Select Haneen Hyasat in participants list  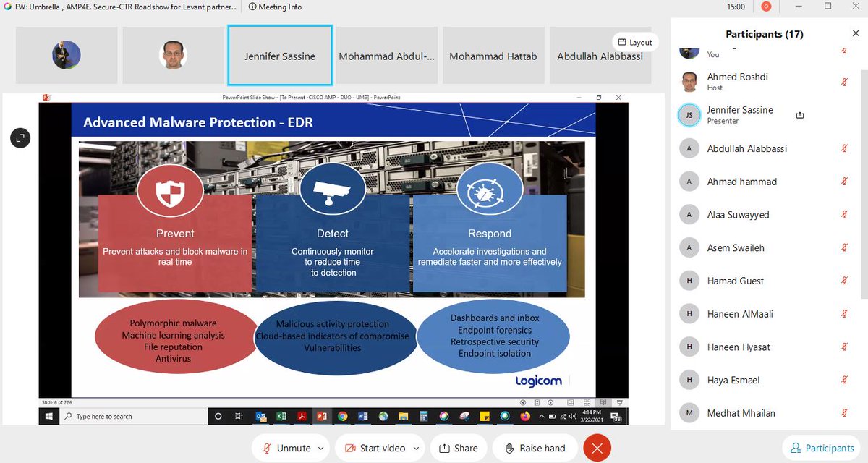(x=765, y=347)
